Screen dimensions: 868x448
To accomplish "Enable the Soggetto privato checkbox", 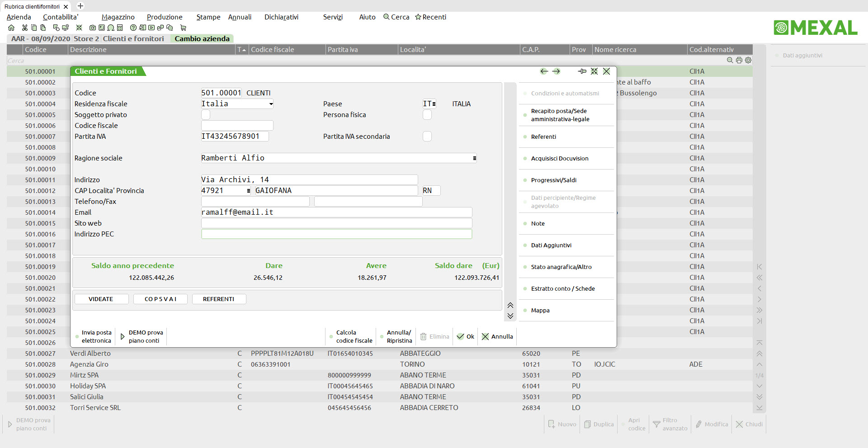I will (206, 114).
